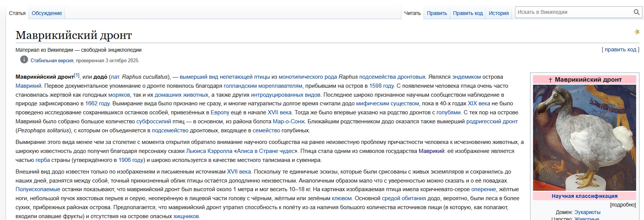Open 'Маврикий' state link in second paragraph
This screenshot has height=220, width=644.
[x=431, y=151]
